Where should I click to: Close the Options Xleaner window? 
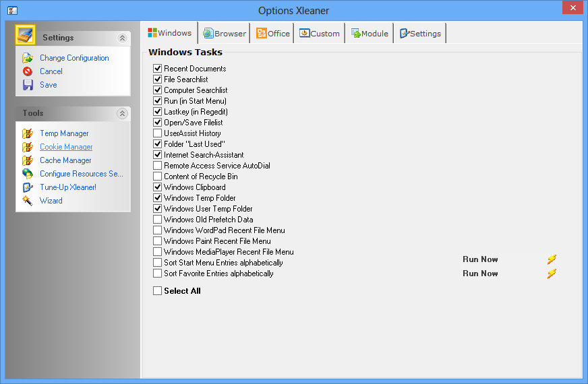click(x=572, y=7)
